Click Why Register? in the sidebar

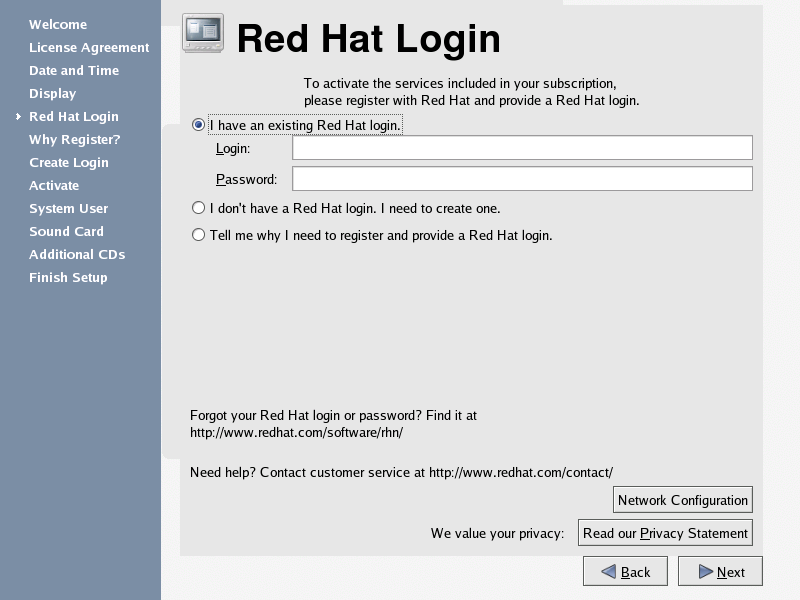[x=75, y=140]
